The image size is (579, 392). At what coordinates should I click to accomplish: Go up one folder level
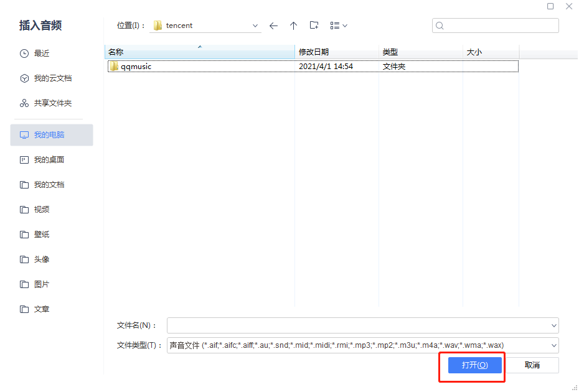click(293, 26)
